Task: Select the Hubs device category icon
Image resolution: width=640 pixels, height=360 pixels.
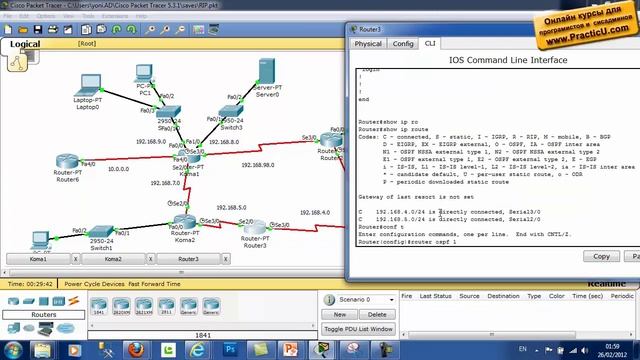Action: point(44,301)
